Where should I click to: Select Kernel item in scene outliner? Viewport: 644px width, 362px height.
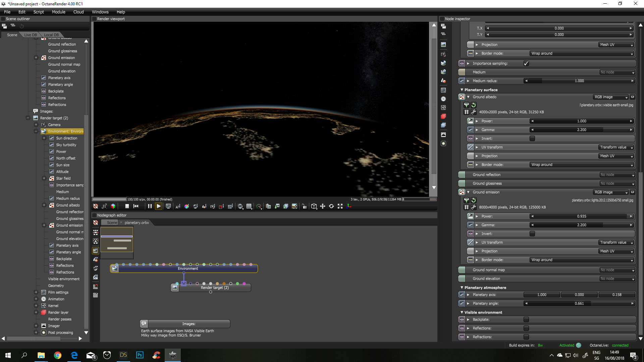pyautogui.click(x=53, y=306)
